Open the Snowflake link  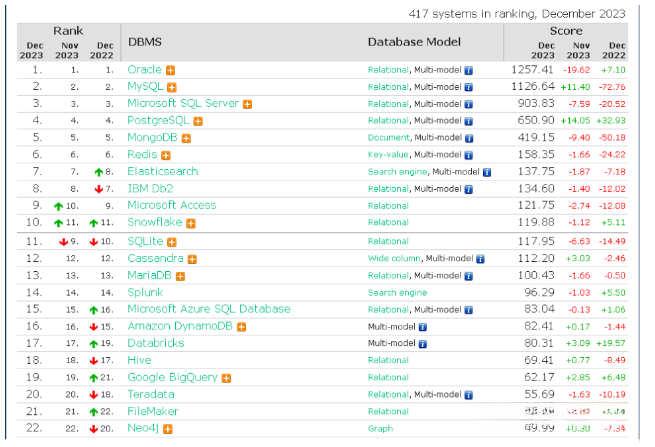click(x=155, y=222)
